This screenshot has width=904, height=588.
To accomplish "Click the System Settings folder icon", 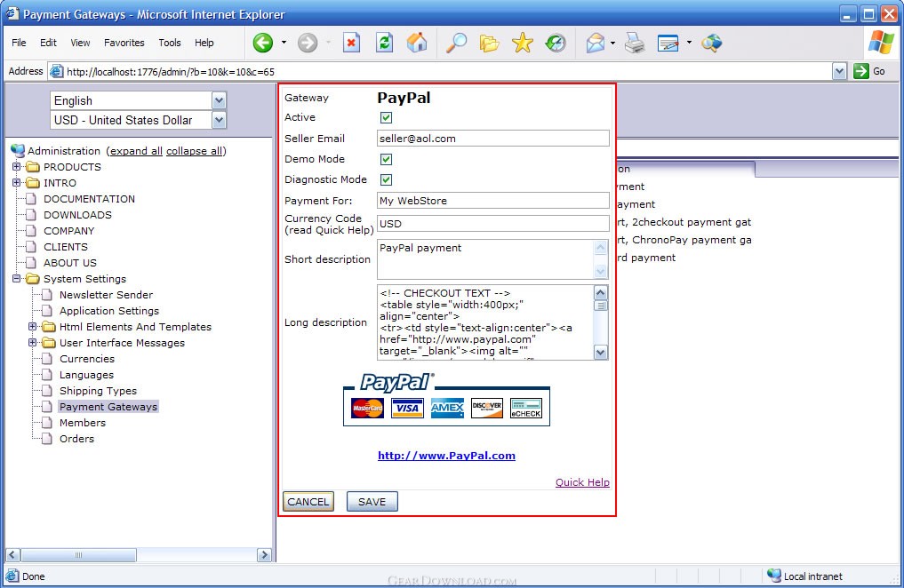I will click(x=33, y=279).
